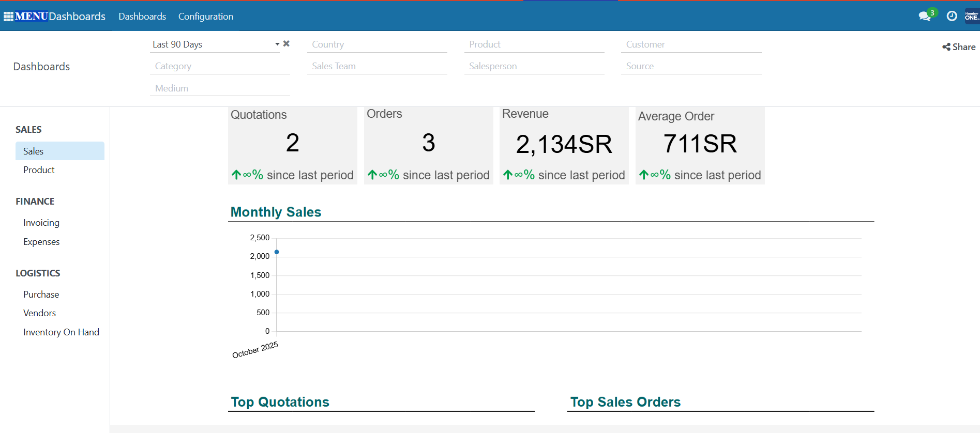Click the Revenue KPI card
980x433 pixels.
click(x=564, y=145)
